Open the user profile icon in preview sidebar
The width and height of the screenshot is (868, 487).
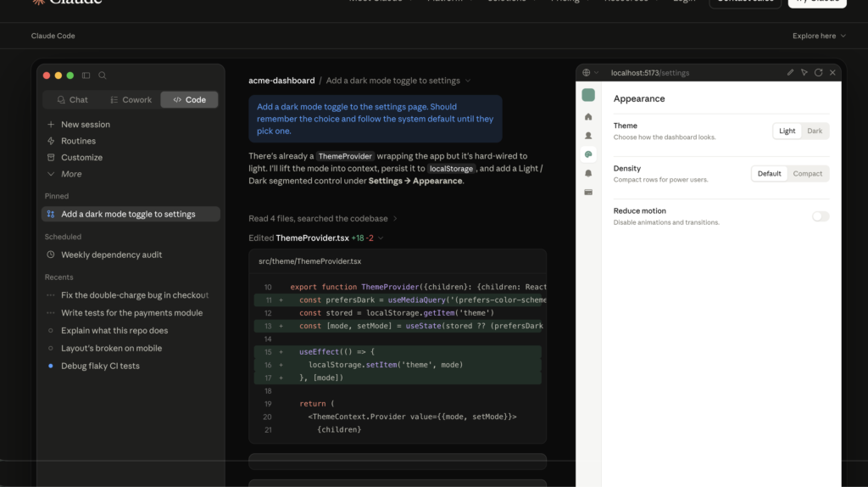(588, 136)
